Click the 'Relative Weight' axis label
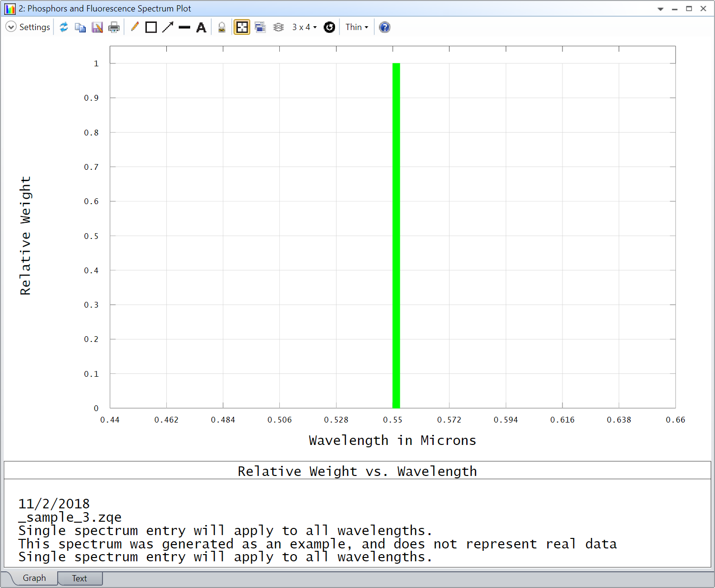 (x=25, y=236)
